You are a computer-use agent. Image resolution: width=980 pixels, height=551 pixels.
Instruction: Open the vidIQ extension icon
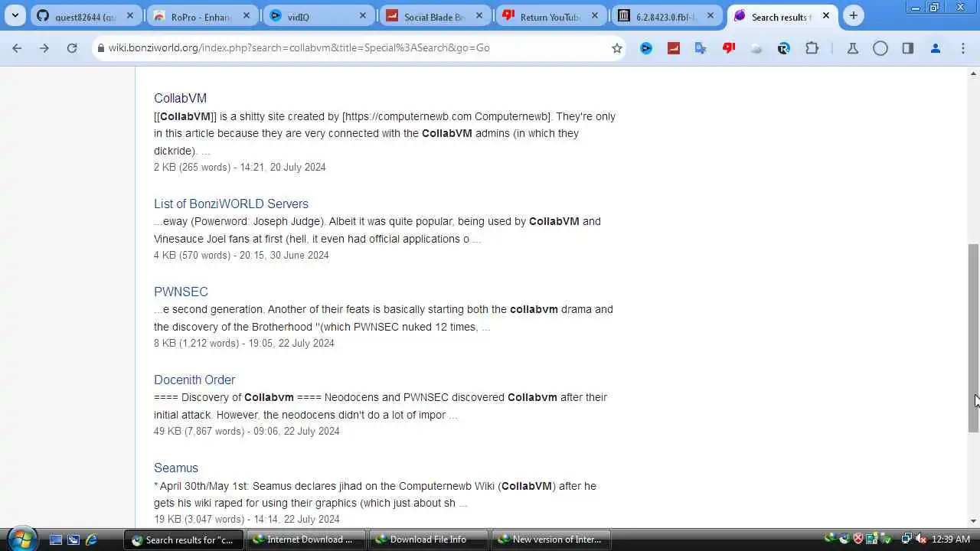[x=646, y=48]
